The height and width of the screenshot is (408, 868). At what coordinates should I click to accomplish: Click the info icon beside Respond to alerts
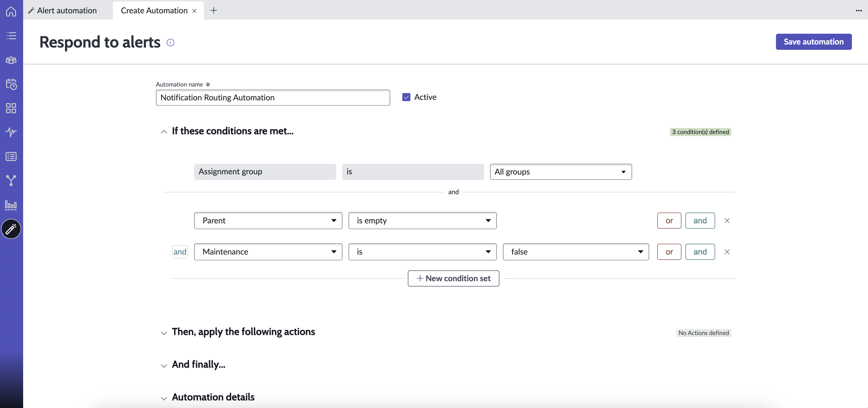(x=170, y=43)
